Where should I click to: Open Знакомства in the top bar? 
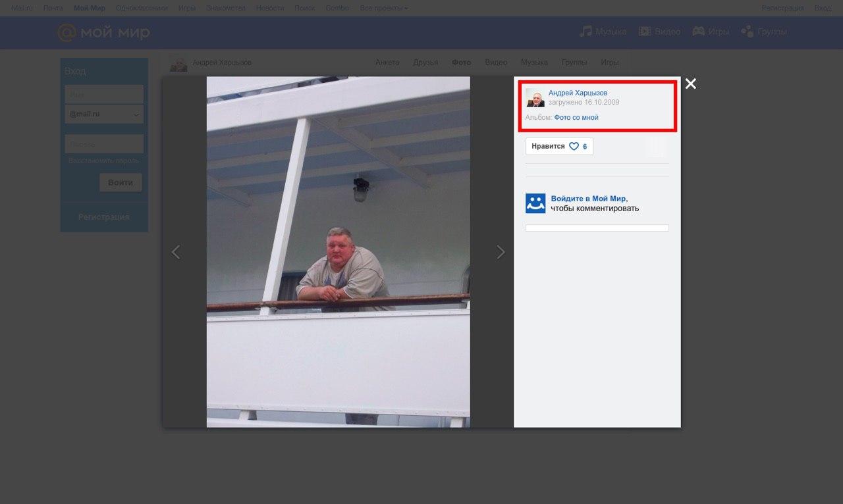[225, 8]
